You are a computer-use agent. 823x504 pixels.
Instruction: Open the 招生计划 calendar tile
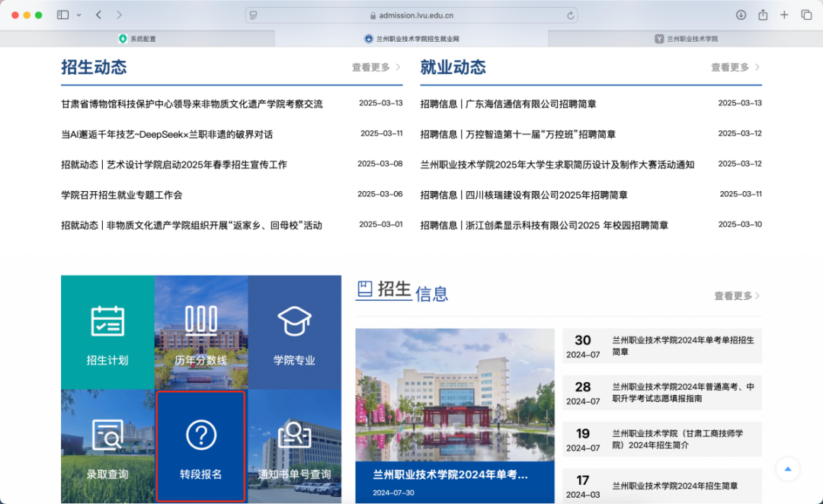(x=107, y=333)
